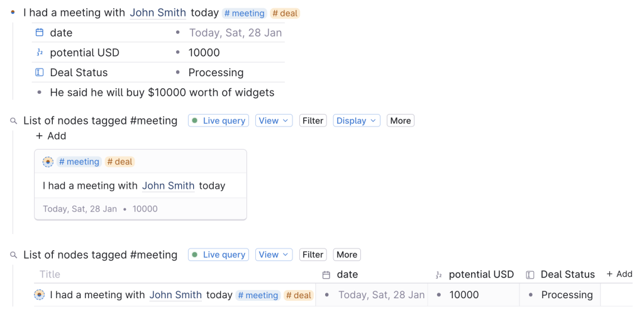Click the options icon beside Deal Status field
644x319 pixels.
click(40, 72)
